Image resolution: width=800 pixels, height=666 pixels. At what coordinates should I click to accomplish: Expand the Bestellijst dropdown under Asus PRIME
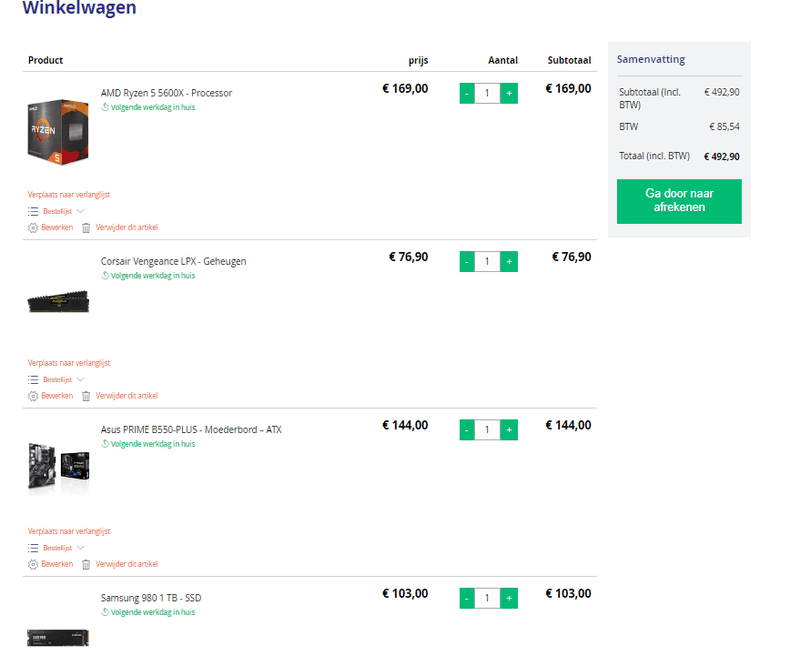(x=80, y=548)
